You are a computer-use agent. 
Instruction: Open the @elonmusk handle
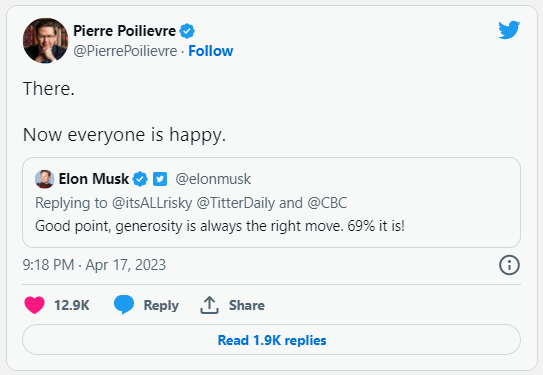pyautogui.click(x=213, y=179)
